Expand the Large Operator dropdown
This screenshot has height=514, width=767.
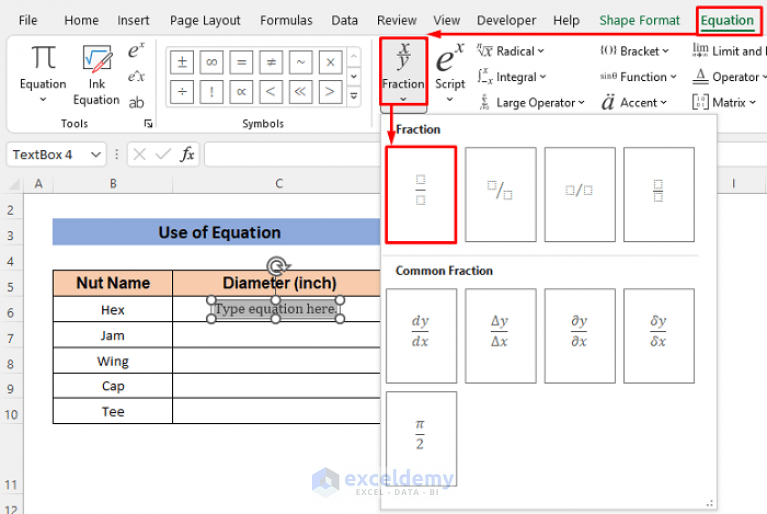532,103
